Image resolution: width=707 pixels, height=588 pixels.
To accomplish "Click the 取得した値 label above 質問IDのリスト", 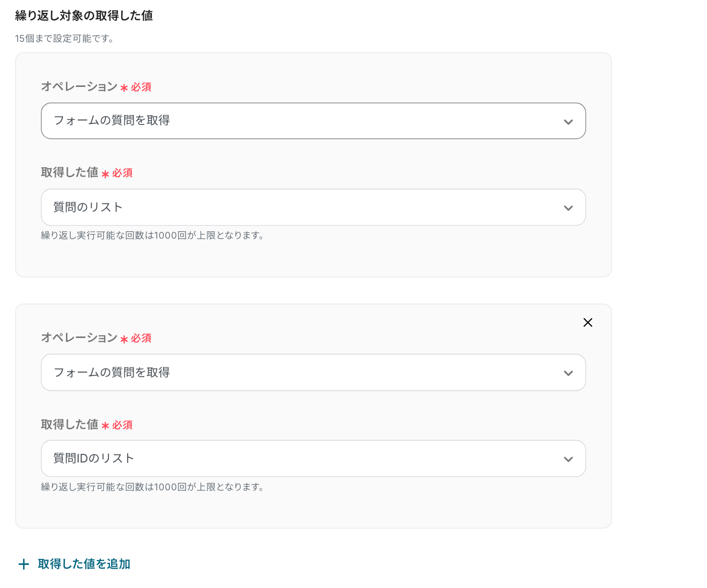I will [70, 424].
